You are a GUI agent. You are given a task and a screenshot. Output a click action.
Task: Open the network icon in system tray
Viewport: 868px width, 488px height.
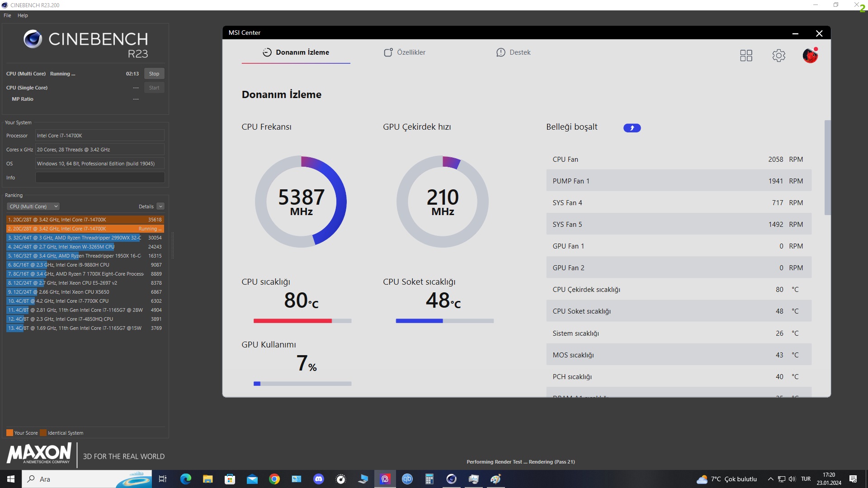(781, 479)
